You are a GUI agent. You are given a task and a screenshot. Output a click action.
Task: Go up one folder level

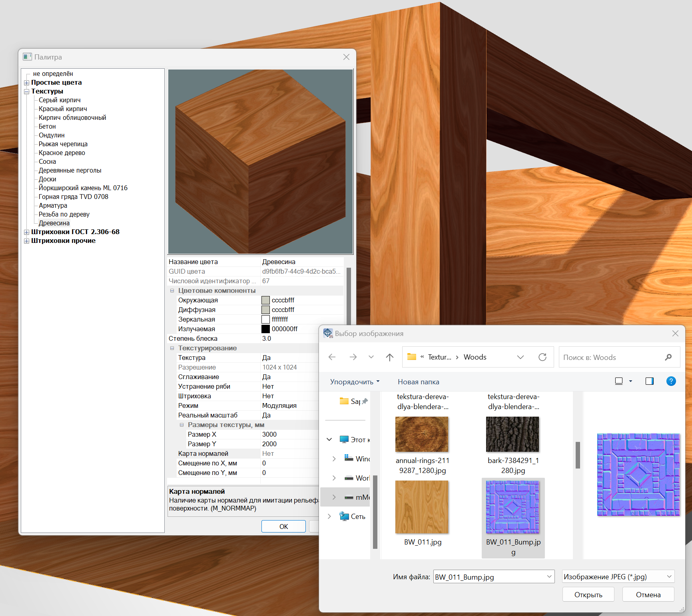click(390, 357)
